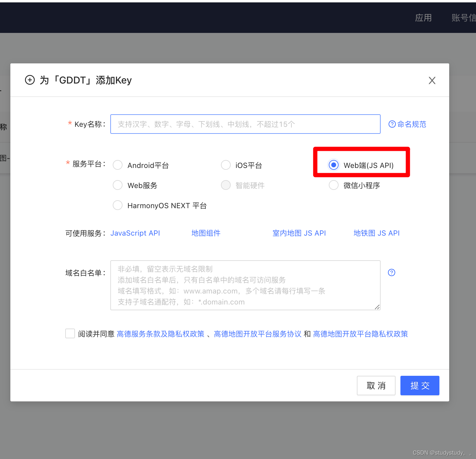Image resolution: width=476 pixels, height=459 pixels.
Task: Open the 室内地图 JS API link
Action: pyautogui.click(x=299, y=233)
